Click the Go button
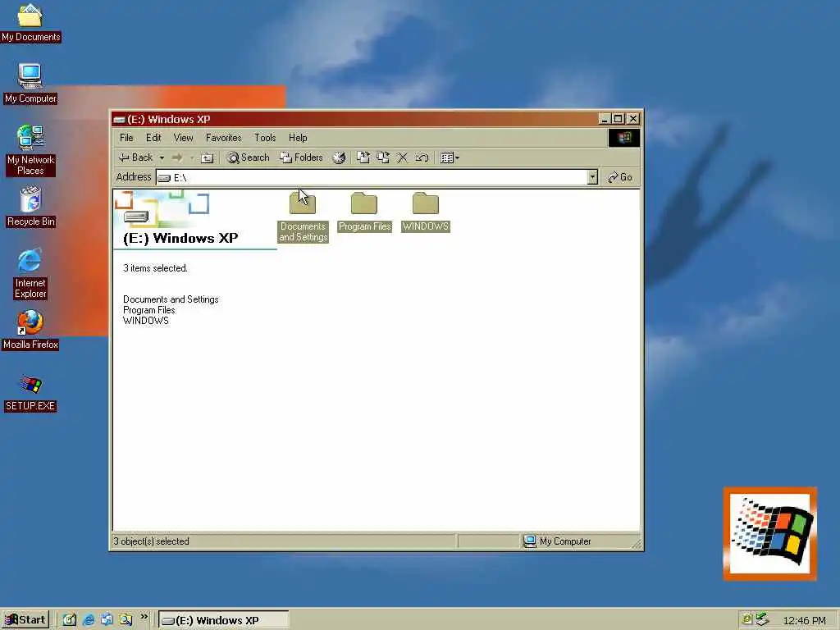 (620, 177)
